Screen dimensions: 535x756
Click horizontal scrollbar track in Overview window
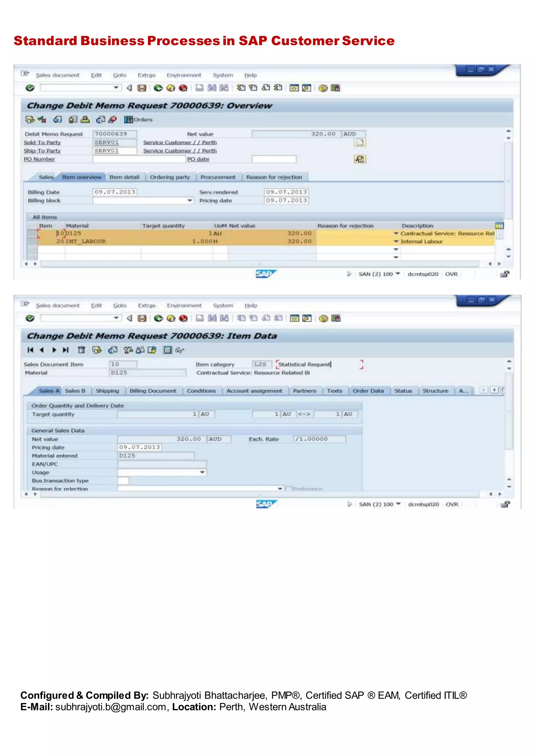(x=260, y=264)
